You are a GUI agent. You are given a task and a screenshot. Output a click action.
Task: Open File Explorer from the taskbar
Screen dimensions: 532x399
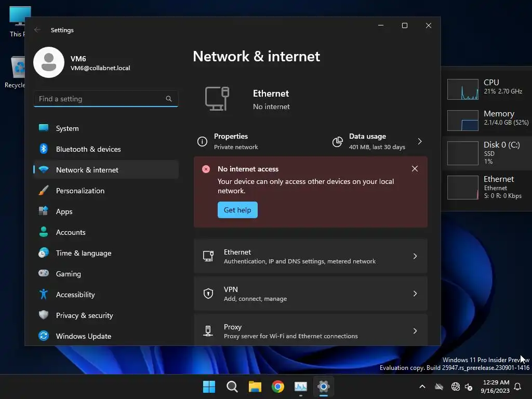(x=255, y=387)
